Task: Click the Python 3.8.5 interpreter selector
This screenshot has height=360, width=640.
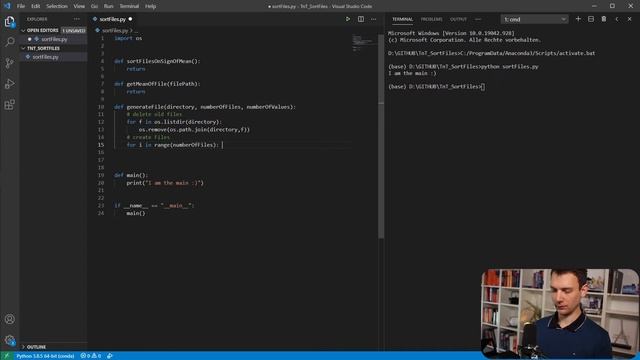Action: pyautogui.click(x=45, y=356)
